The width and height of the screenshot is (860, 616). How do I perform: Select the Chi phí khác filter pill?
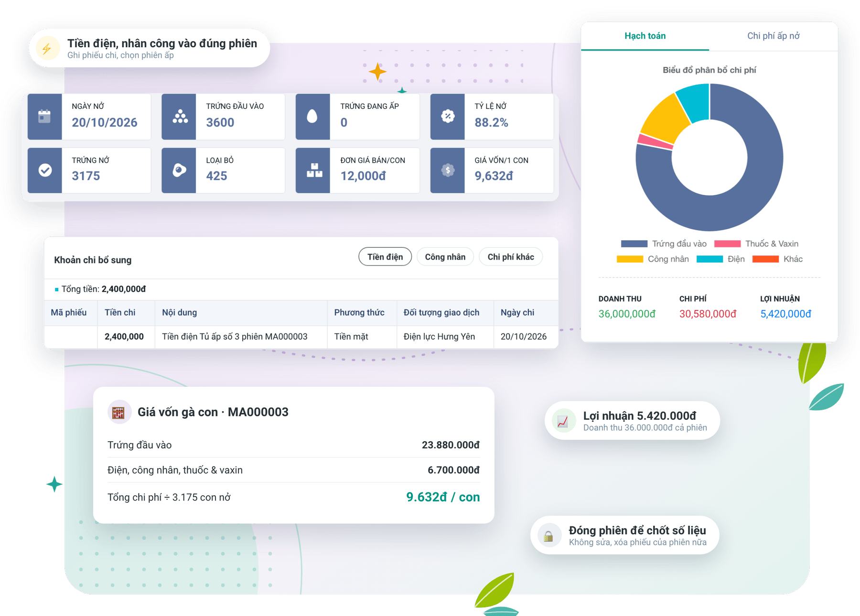(x=511, y=257)
